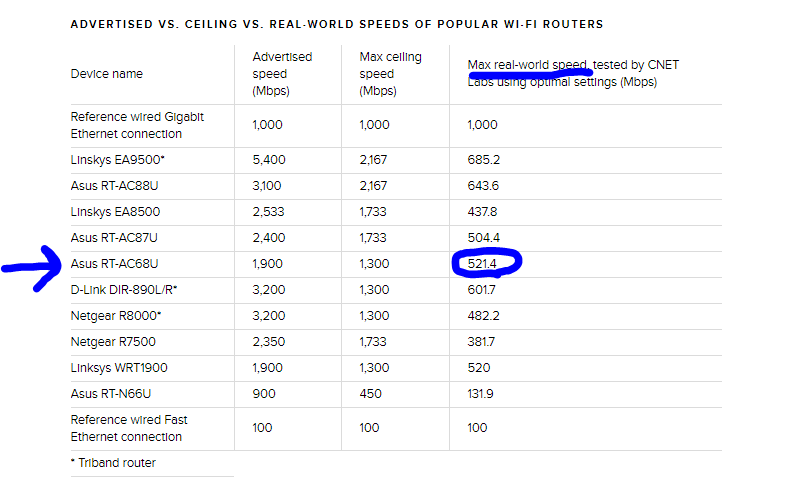Click the 'Asus RT-N66U' device name

111,394
